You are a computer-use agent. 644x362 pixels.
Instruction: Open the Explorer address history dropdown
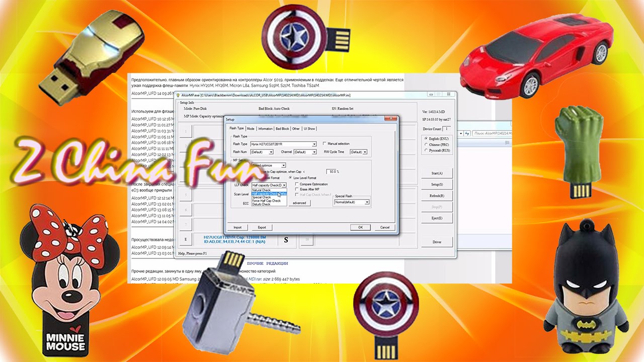click(461, 133)
